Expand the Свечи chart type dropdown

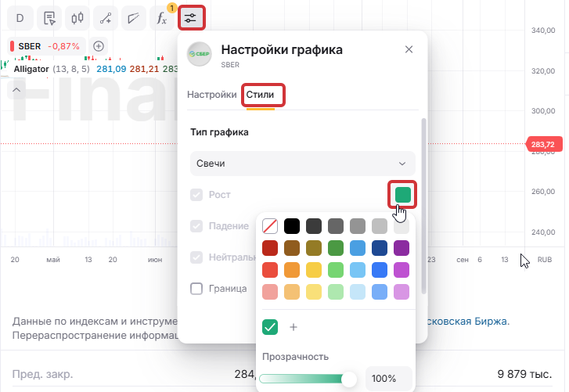pos(302,164)
